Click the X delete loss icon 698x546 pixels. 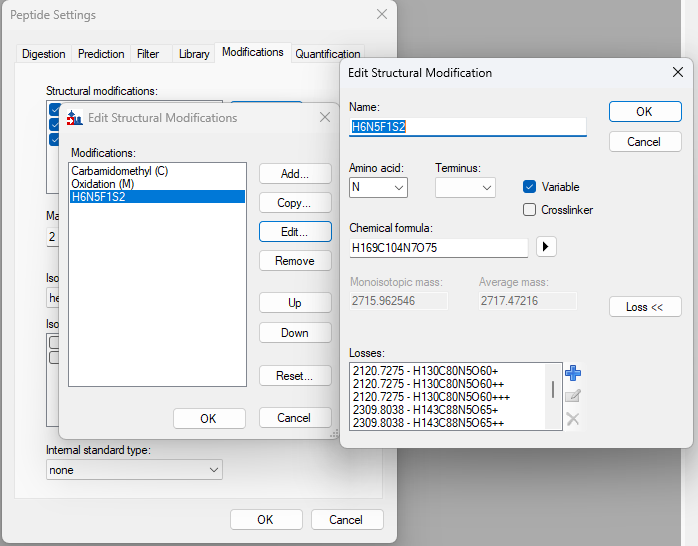pos(573,419)
